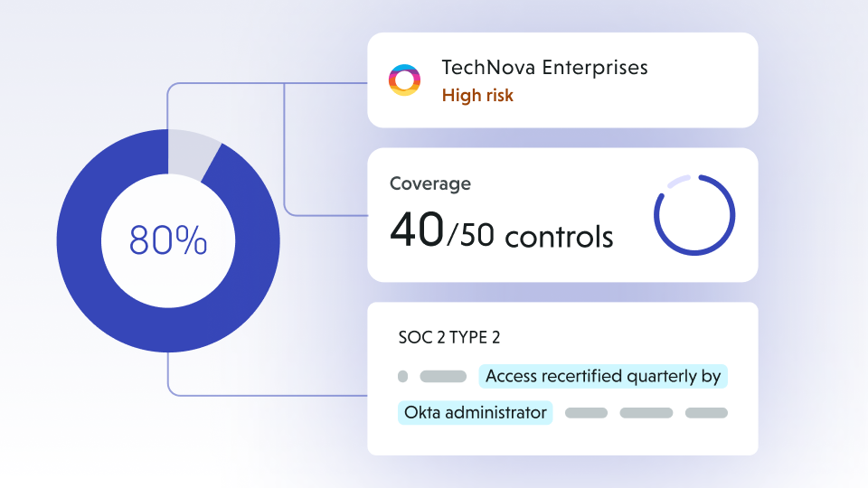Click the last gray placeholder bar in SOC card

(x=706, y=413)
